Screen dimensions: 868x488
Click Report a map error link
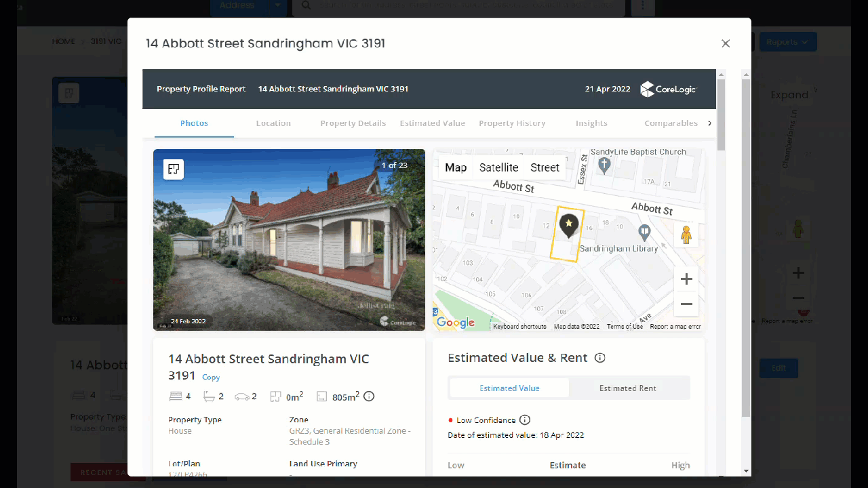(675, 327)
